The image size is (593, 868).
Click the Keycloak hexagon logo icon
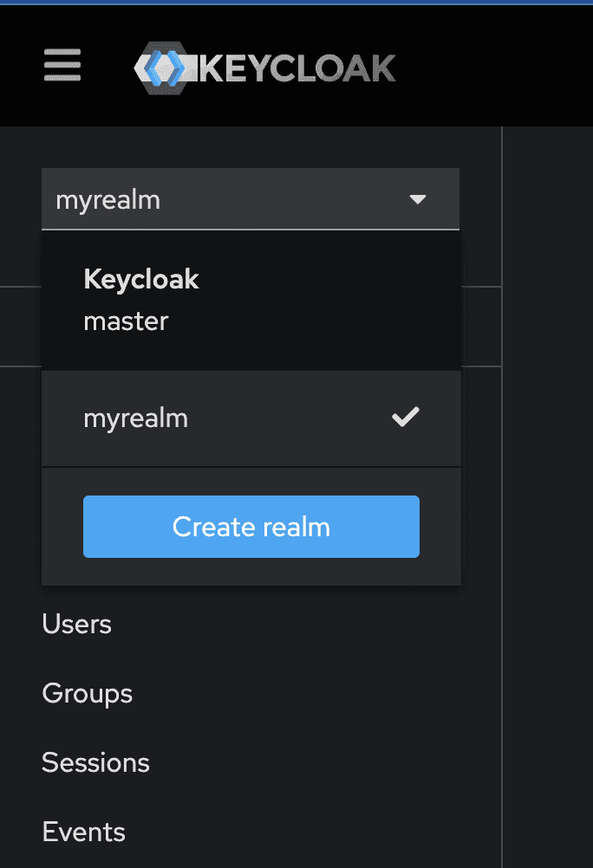(163, 68)
